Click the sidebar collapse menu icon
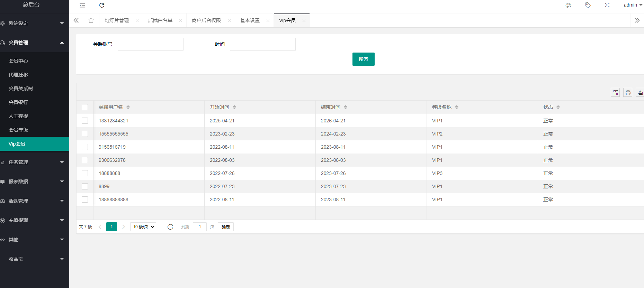644x288 pixels. point(82,5)
